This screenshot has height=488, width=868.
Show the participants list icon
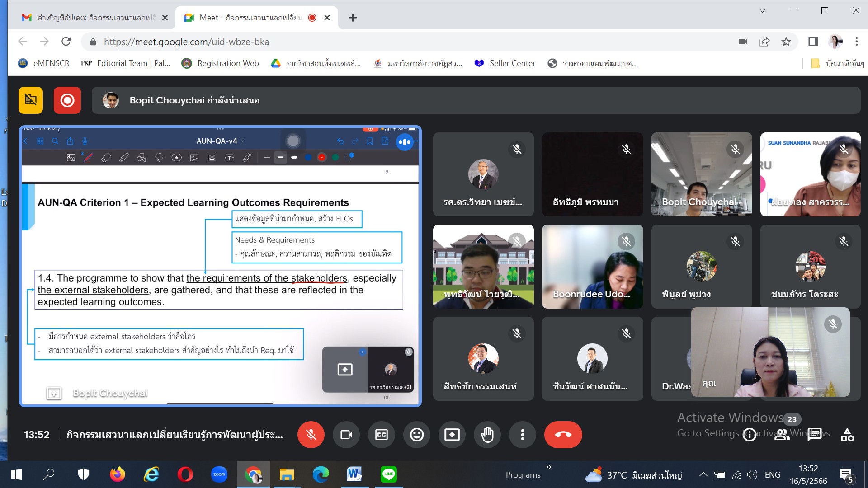click(x=782, y=435)
